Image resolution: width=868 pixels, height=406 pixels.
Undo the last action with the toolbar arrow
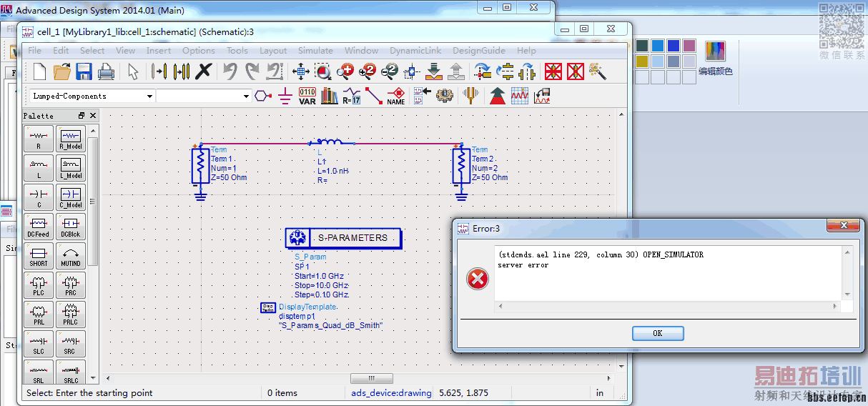pos(230,71)
